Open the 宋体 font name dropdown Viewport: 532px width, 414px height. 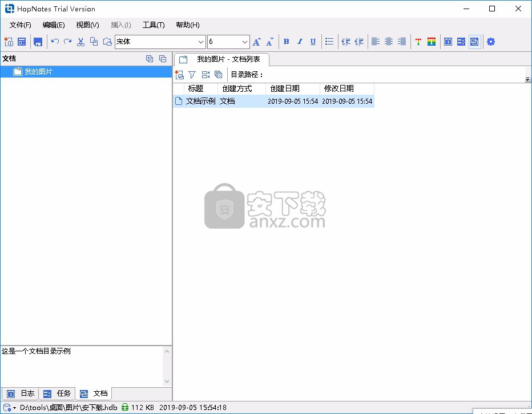pos(200,42)
